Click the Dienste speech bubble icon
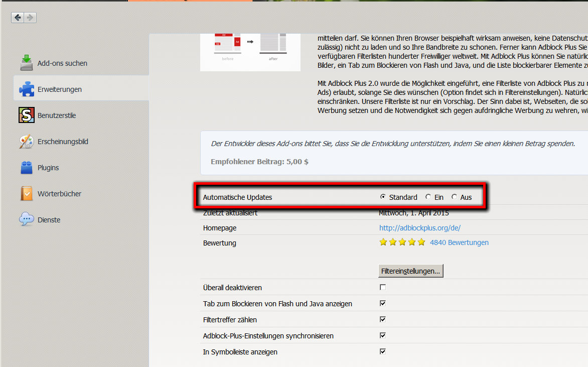588x367 pixels. [27, 219]
